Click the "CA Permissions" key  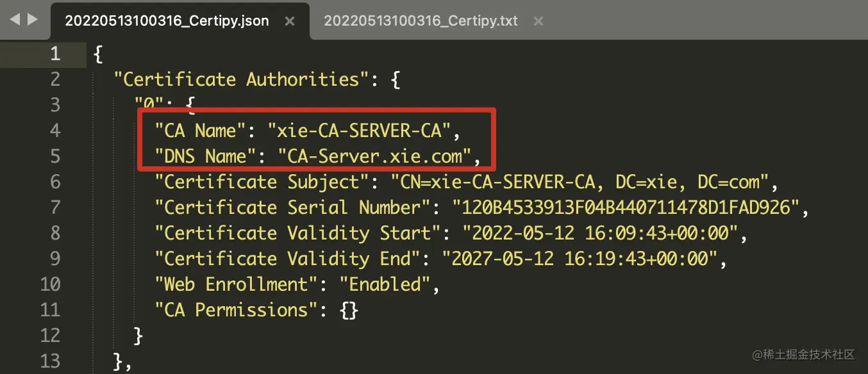[x=237, y=310]
